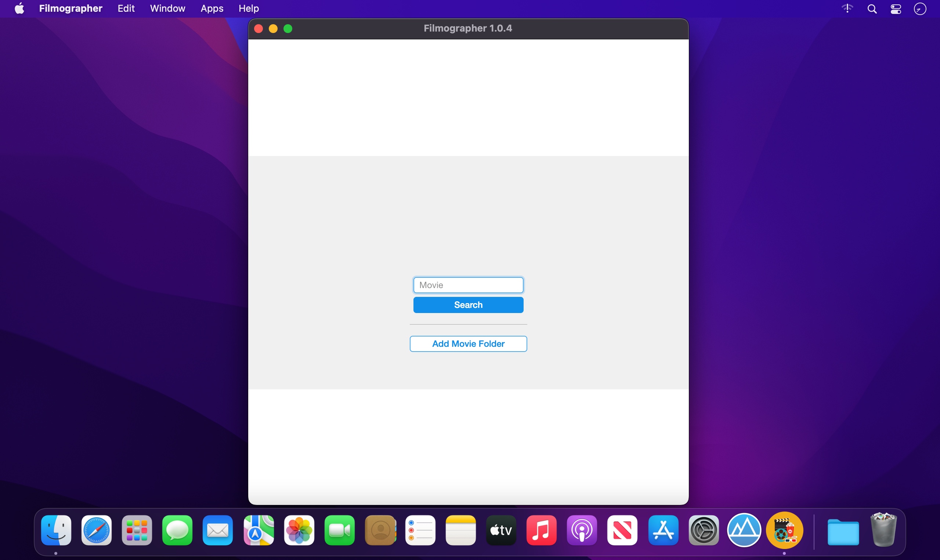Click the Movie search input field
The height and width of the screenshot is (560, 940).
(468, 285)
